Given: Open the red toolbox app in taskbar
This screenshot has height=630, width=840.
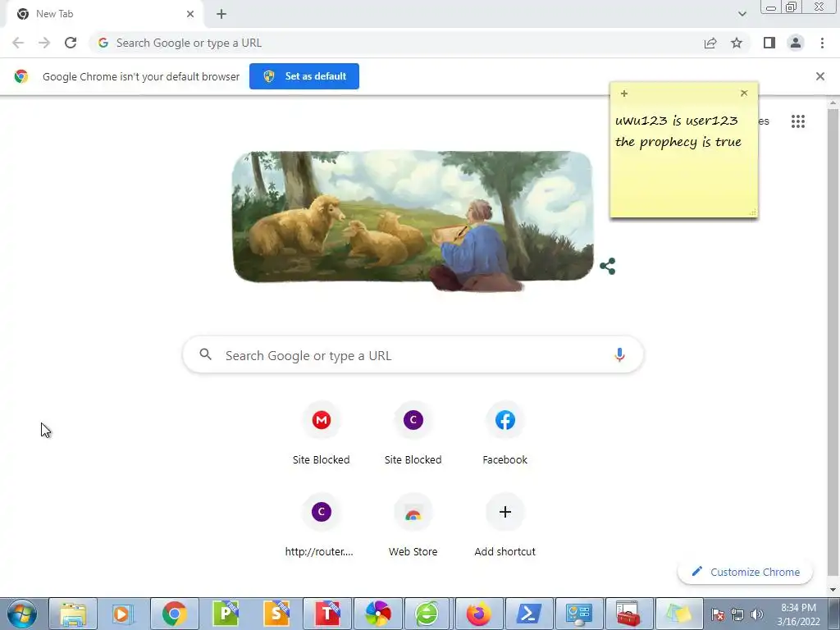Looking at the screenshot, I should 629,614.
